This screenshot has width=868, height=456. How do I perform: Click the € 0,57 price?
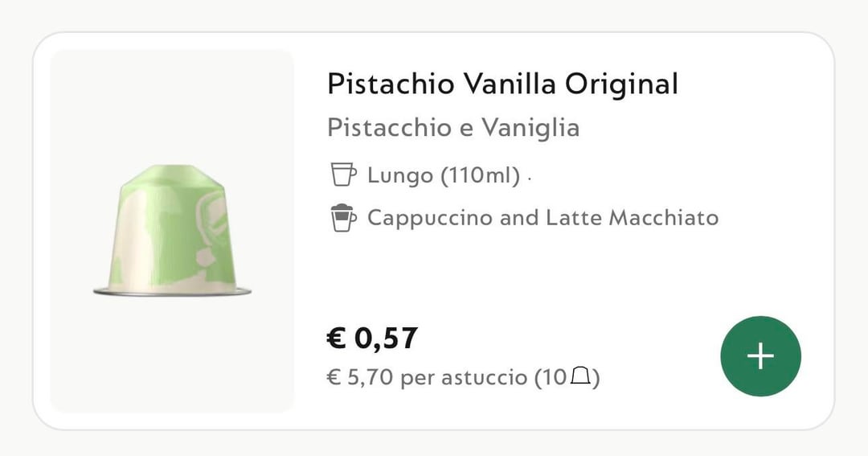[x=372, y=338]
